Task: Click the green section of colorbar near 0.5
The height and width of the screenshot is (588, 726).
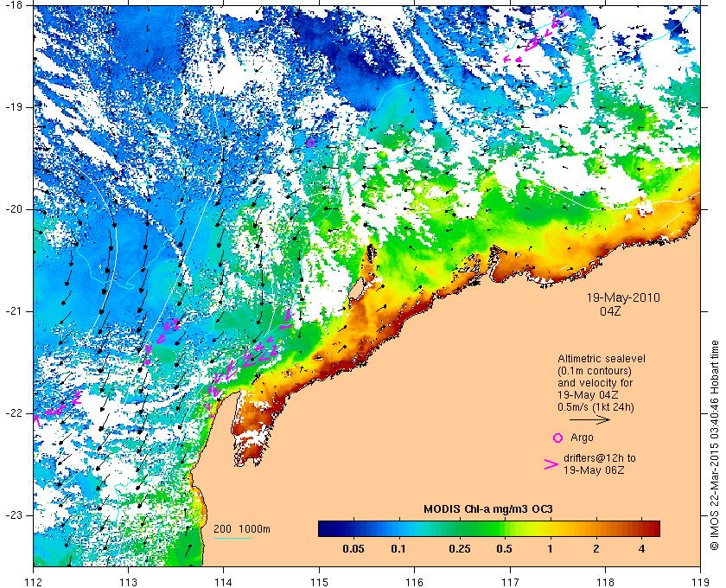Action: [x=498, y=528]
